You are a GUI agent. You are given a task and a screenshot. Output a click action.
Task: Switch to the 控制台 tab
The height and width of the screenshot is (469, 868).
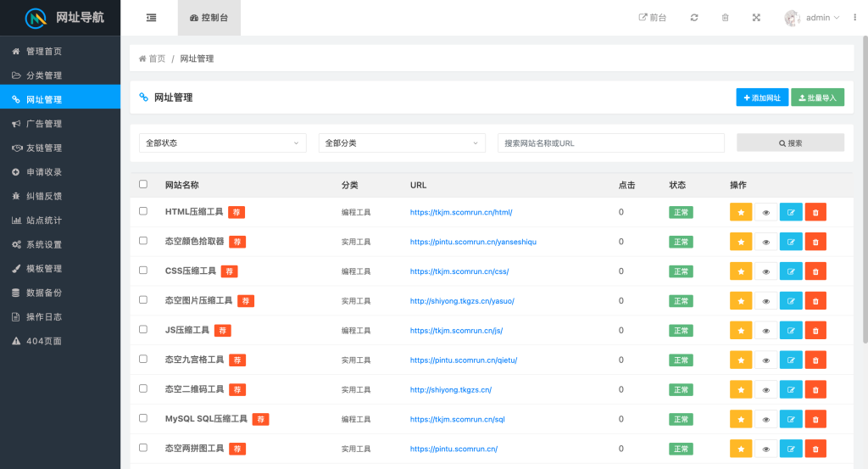pos(209,18)
